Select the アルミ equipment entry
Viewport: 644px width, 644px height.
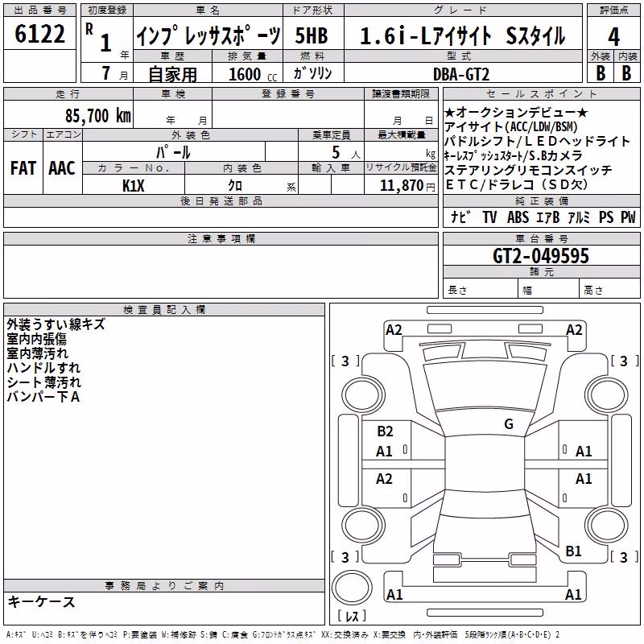(578, 217)
